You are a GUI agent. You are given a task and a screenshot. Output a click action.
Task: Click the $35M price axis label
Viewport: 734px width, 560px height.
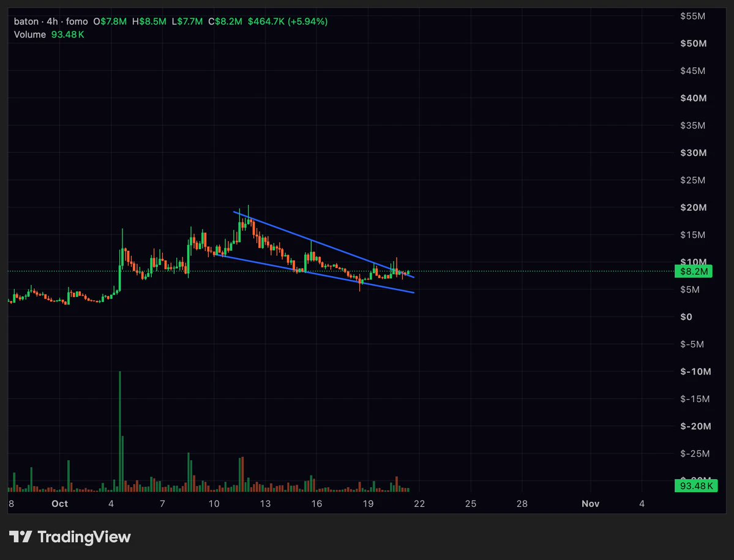[x=693, y=125]
